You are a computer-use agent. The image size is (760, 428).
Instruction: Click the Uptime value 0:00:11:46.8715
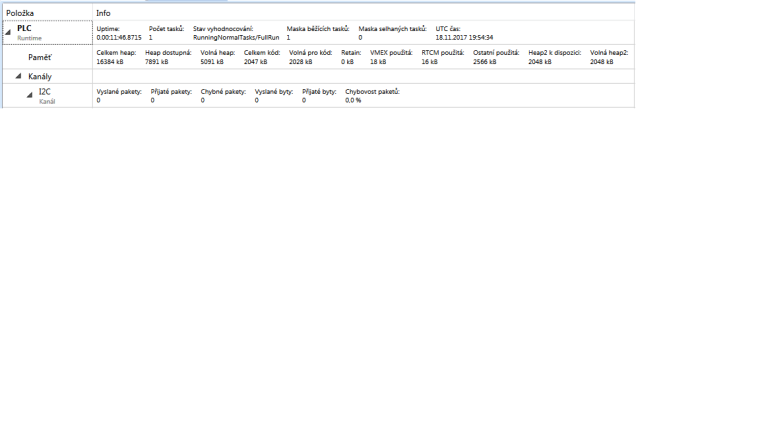[118, 37]
